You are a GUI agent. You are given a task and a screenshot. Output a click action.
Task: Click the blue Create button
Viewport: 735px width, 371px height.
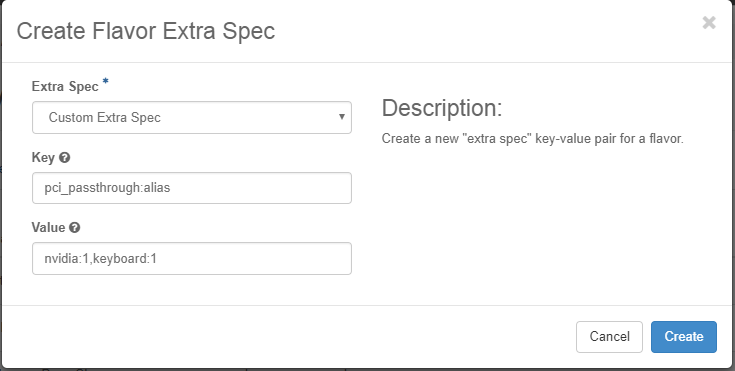(684, 337)
